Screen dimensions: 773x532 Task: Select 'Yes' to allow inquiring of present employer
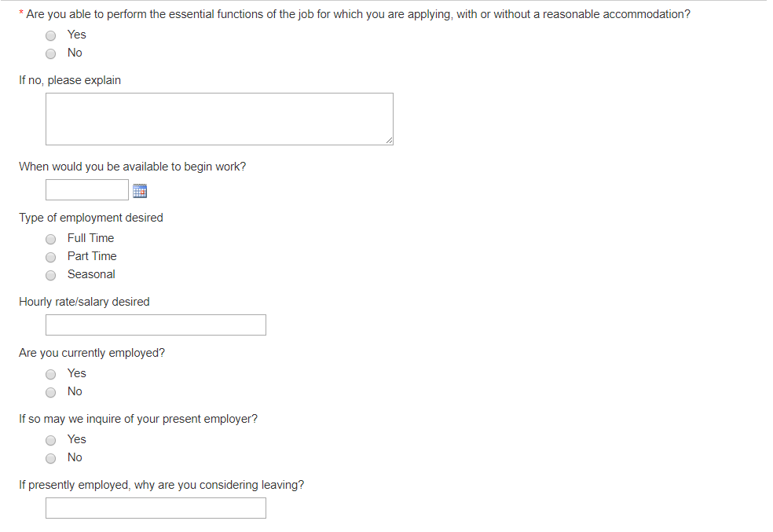(x=50, y=439)
